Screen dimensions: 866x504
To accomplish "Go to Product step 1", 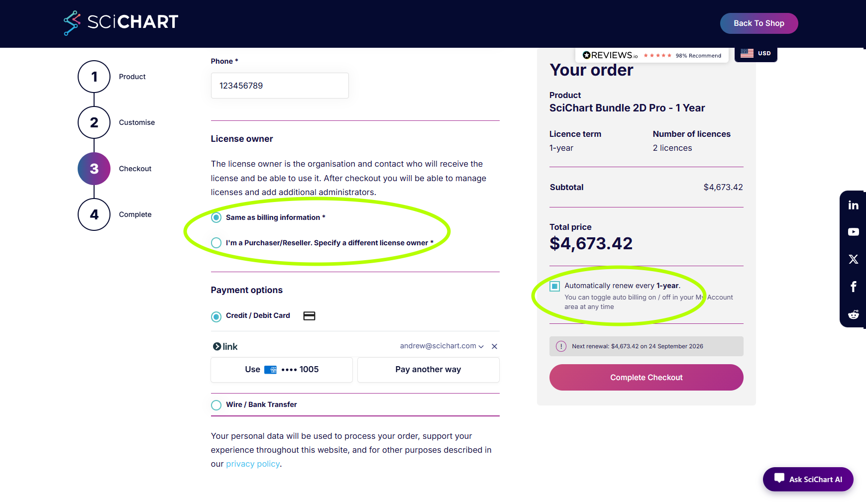I will coord(94,77).
